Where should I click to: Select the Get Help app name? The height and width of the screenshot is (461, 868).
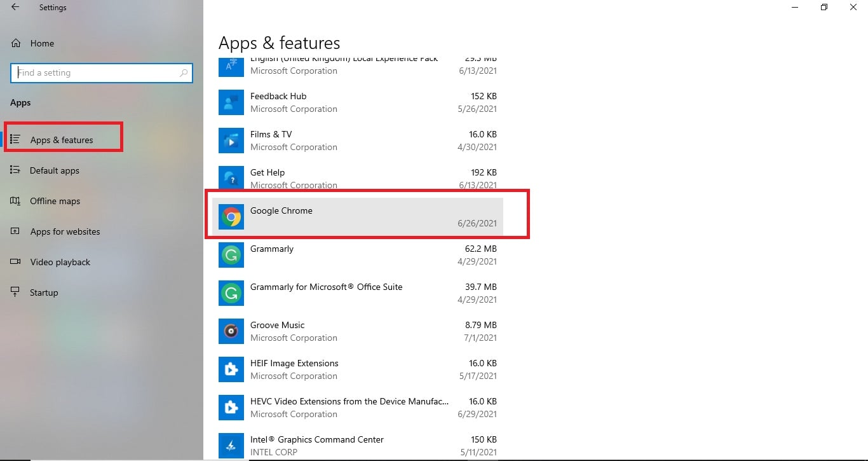[x=268, y=172]
